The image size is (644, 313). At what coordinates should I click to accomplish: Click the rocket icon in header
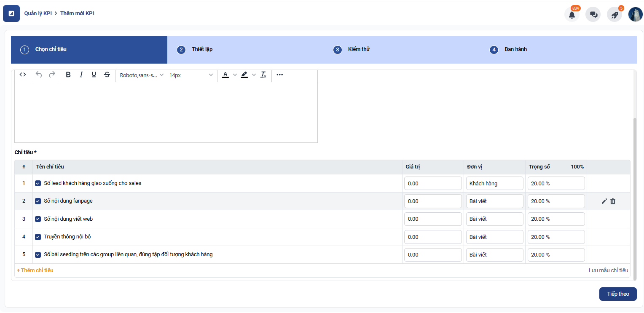(614, 15)
